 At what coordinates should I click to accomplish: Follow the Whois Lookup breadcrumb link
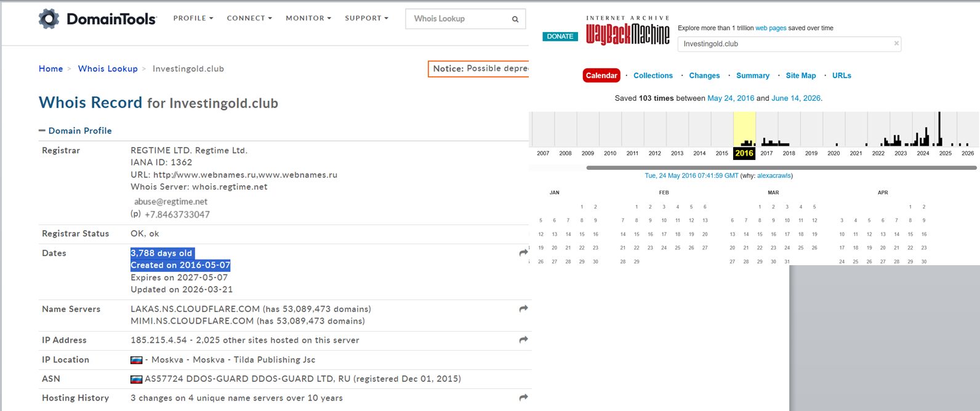point(108,69)
